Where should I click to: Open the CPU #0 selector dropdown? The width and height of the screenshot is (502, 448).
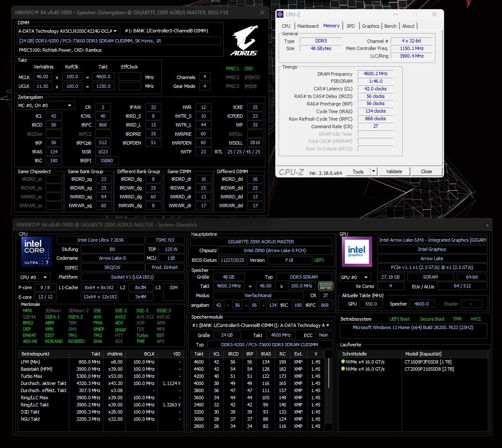click(x=34, y=277)
